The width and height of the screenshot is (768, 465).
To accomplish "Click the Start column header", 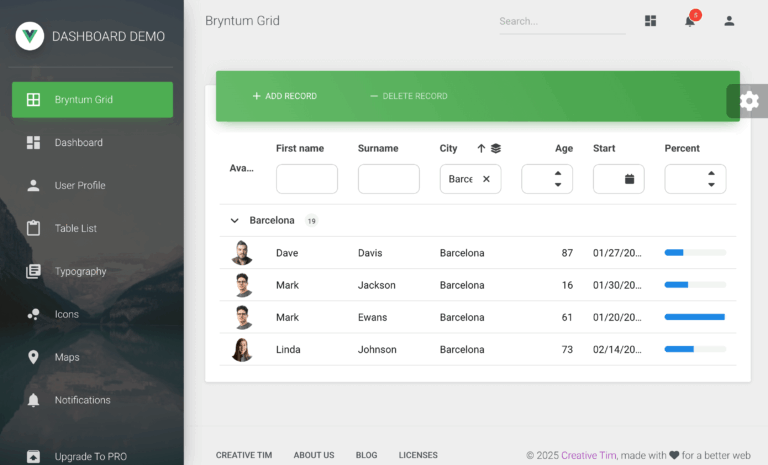I will 604,148.
